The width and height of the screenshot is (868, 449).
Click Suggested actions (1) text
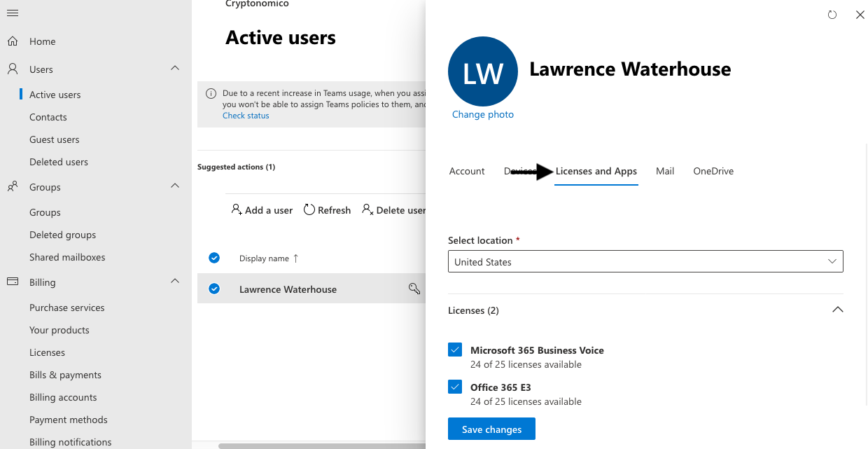coord(236,167)
